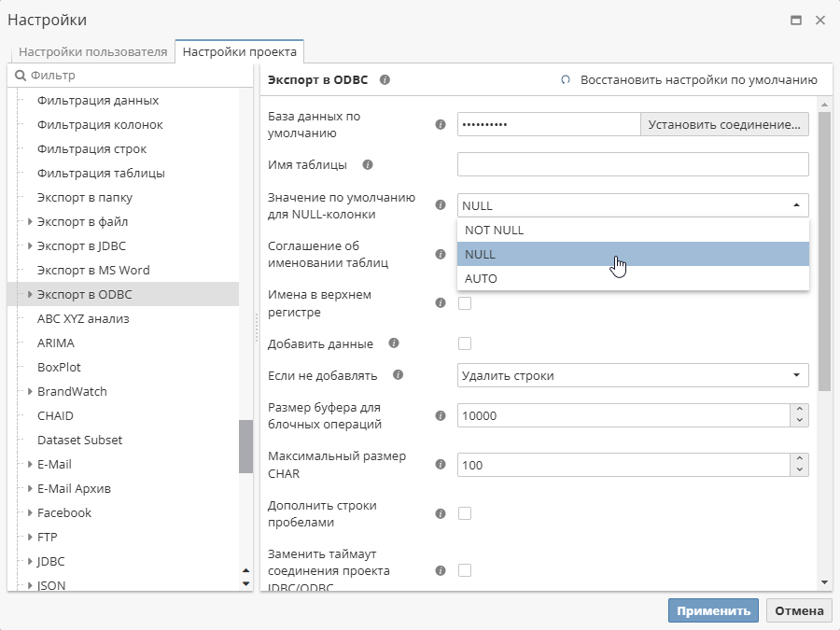Screen dimensions: 840x630
Task: Choose NOT NULL from the dropdown list
Action: point(633,230)
